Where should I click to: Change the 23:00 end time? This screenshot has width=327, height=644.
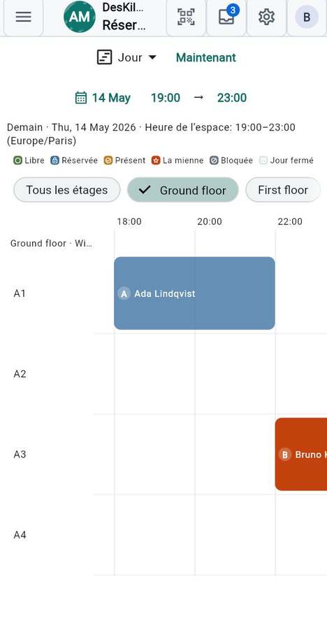tap(232, 98)
